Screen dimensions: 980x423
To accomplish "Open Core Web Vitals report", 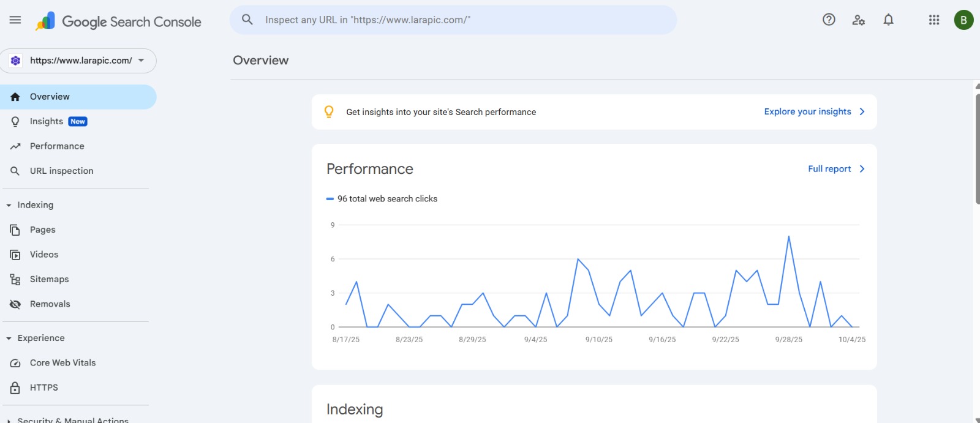I will point(62,363).
